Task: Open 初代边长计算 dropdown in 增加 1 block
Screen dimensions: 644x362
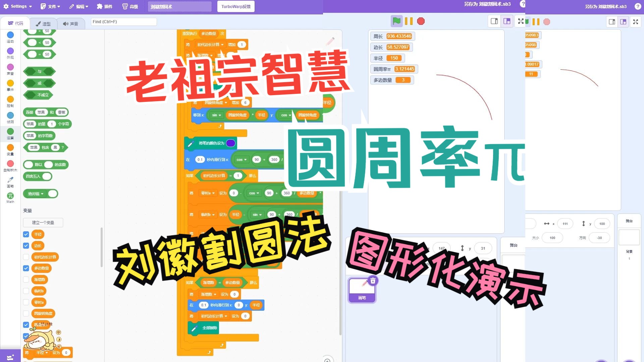Action: pos(210,45)
